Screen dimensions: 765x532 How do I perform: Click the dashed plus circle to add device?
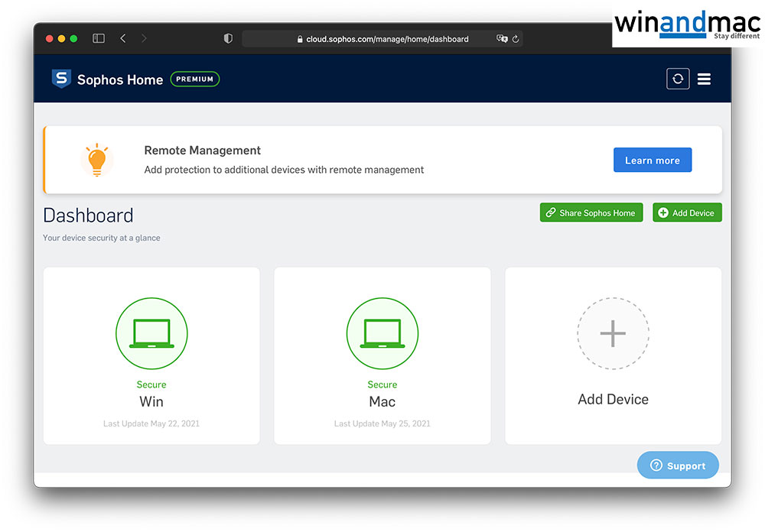[613, 334]
